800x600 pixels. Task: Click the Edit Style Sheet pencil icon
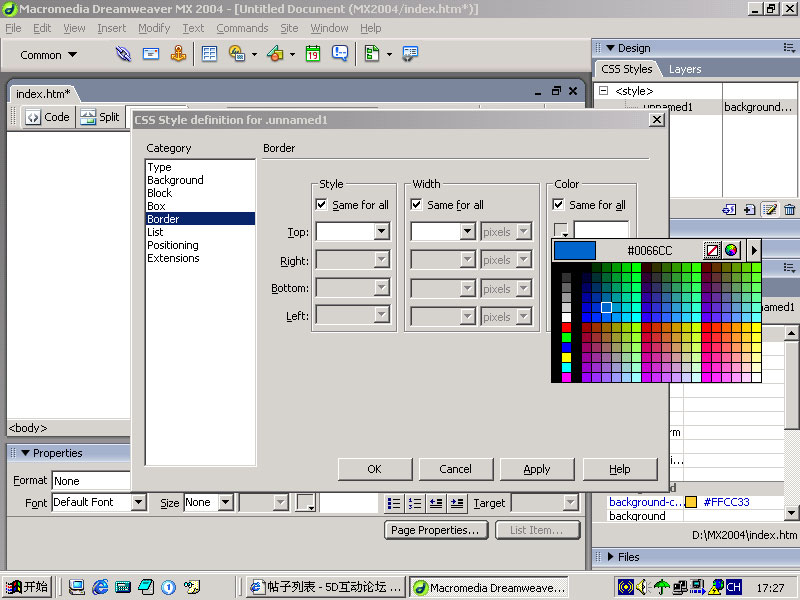(x=769, y=210)
